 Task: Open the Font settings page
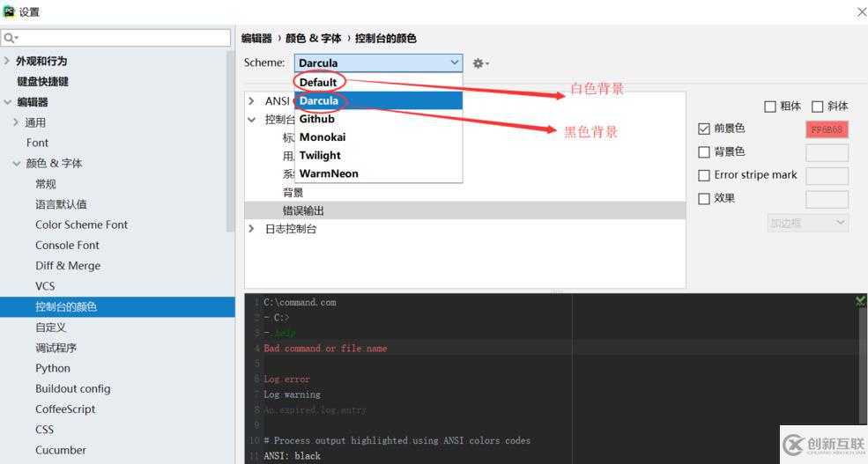[37, 143]
